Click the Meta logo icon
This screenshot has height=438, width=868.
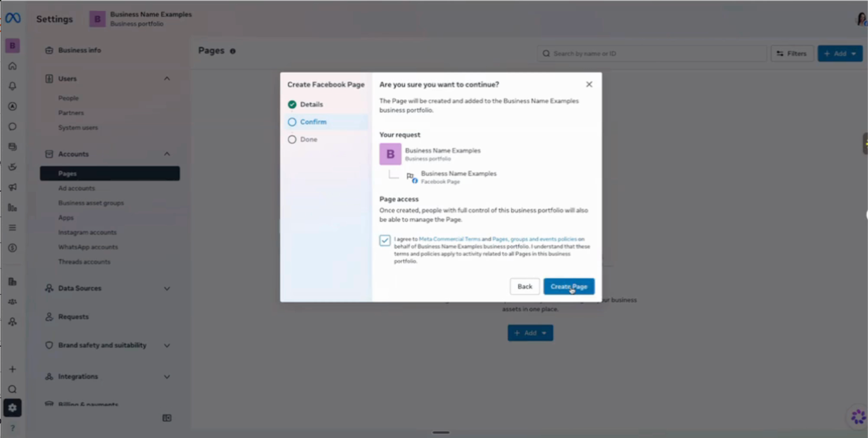tap(13, 18)
